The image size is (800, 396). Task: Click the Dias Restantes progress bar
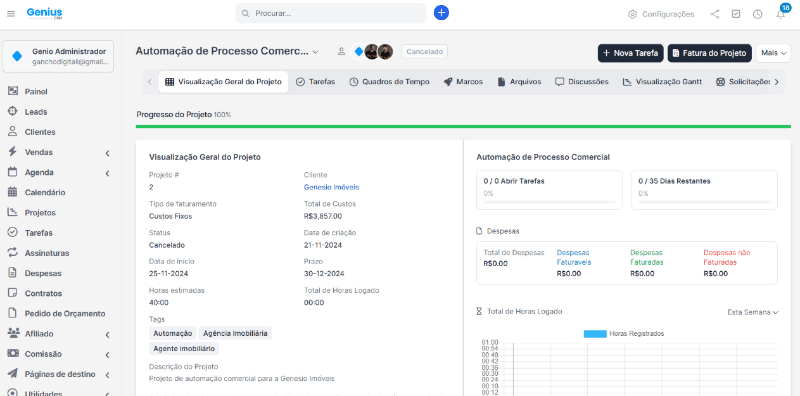tap(704, 203)
